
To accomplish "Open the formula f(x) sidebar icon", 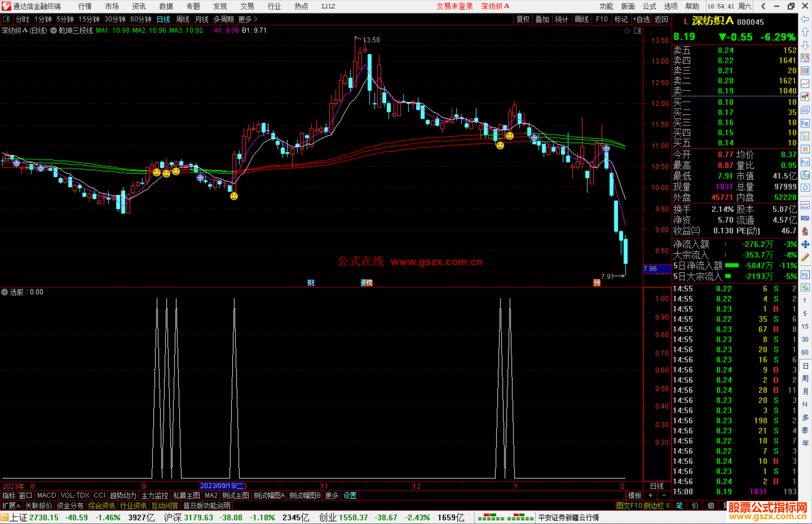I will 805,175.
